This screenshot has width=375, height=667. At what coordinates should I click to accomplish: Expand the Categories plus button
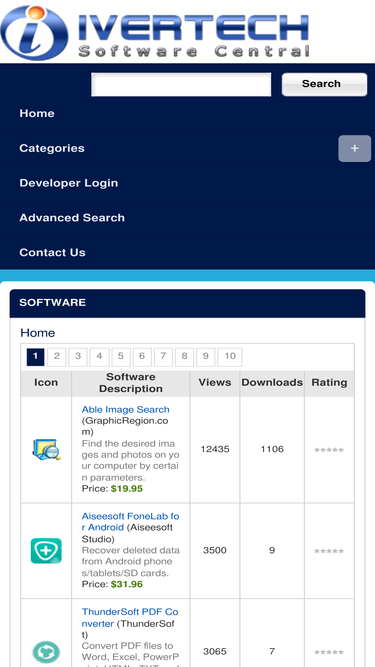pyautogui.click(x=355, y=148)
